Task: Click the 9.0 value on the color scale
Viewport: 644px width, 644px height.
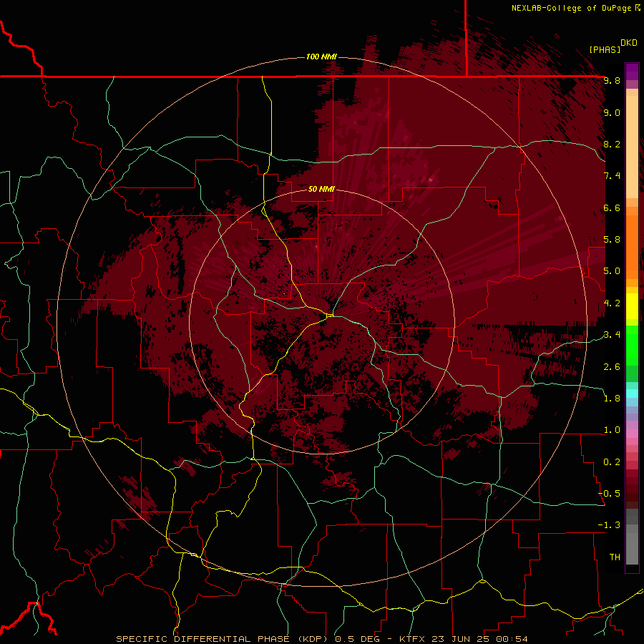Action: pos(612,112)
